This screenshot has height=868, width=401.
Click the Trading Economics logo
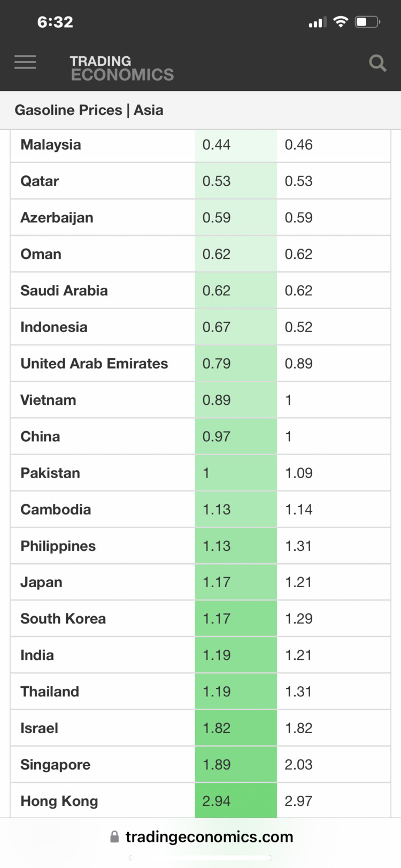click(122, 68)
